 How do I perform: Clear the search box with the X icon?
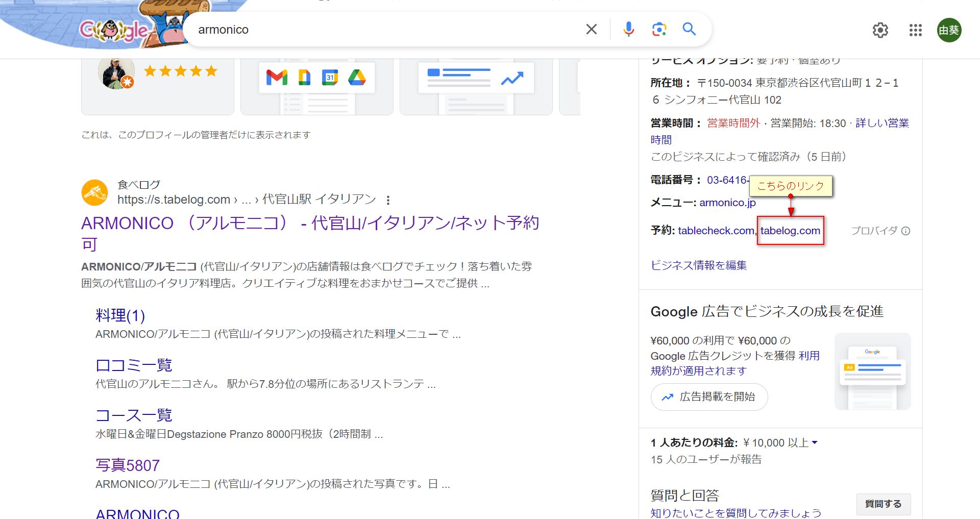pos(591,30)
